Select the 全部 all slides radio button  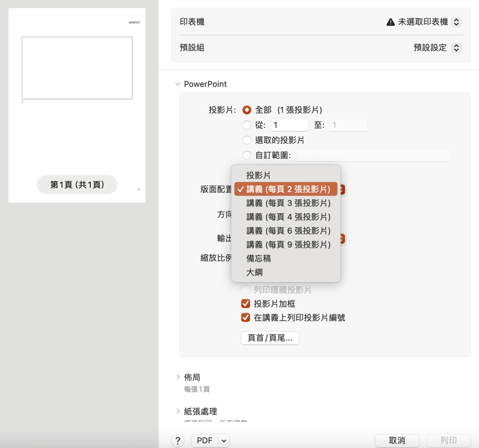[x=247, y=110]
